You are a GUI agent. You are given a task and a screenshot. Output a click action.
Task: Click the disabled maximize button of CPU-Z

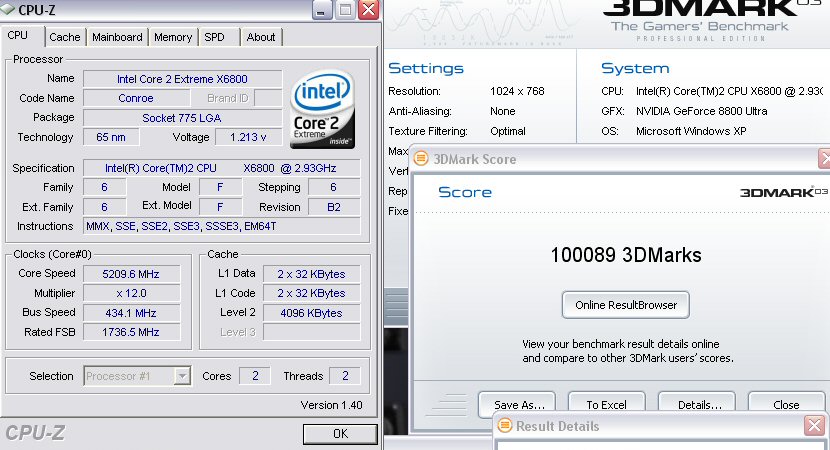[x=345, y=10]
